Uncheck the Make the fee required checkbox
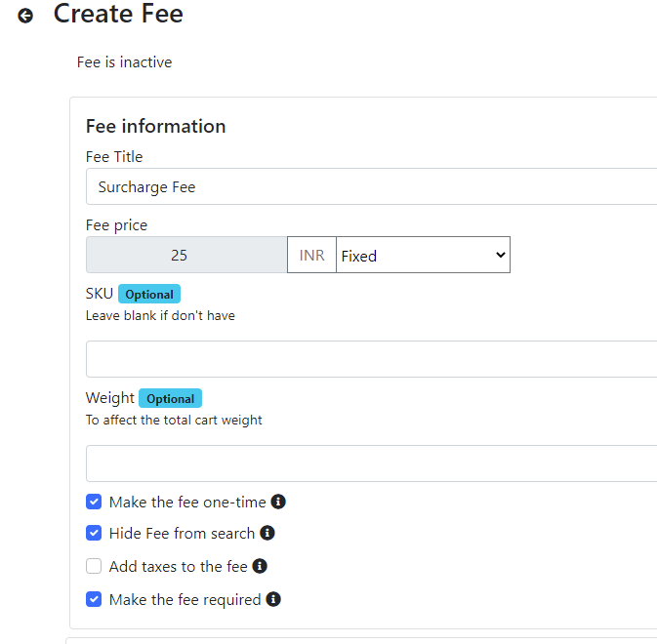Screen dimensions: 657x644 coord(94,599)
